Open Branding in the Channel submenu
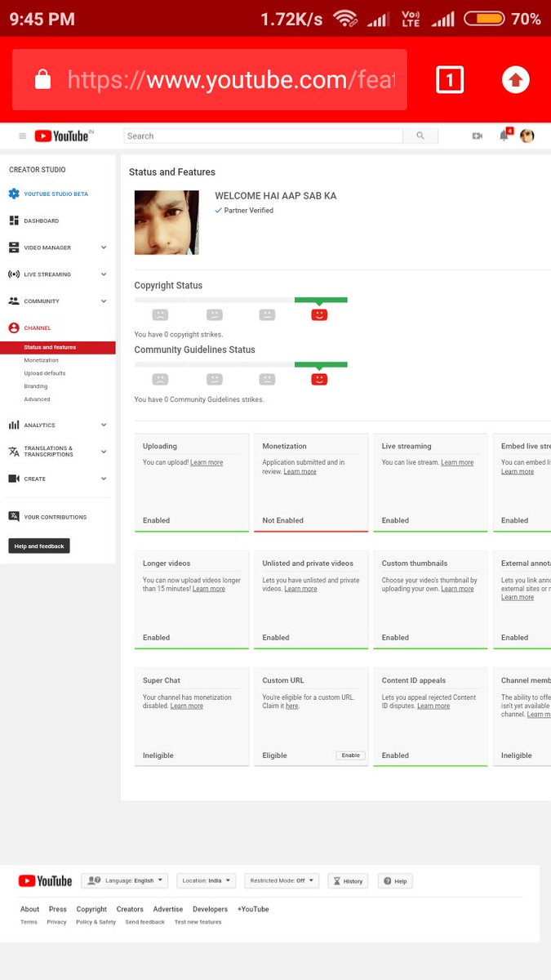 (36, 386)
